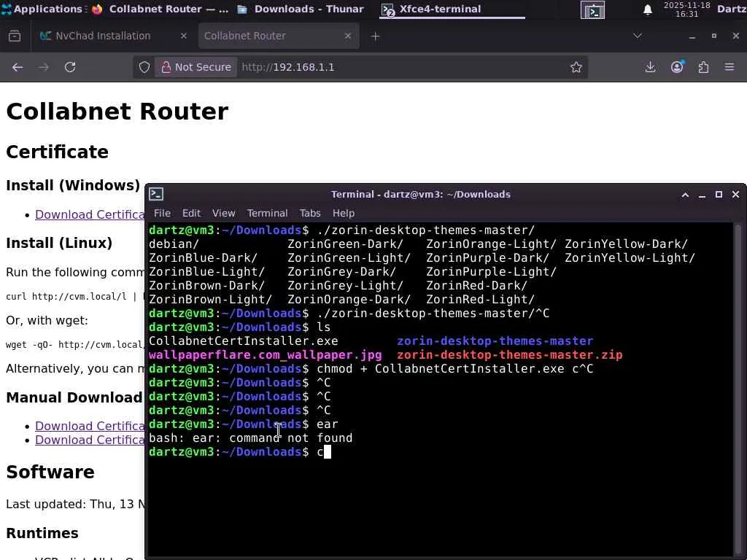Go forward one page in Firefox

pyautogui.click(x=43, y=67)
